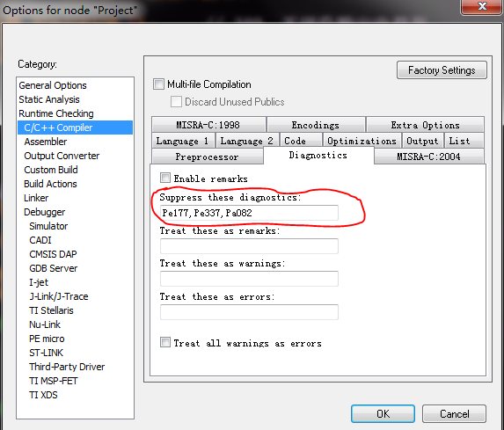Screen dimensions: 504x430
Task: Open the Code tab
Action: (301, 141)
